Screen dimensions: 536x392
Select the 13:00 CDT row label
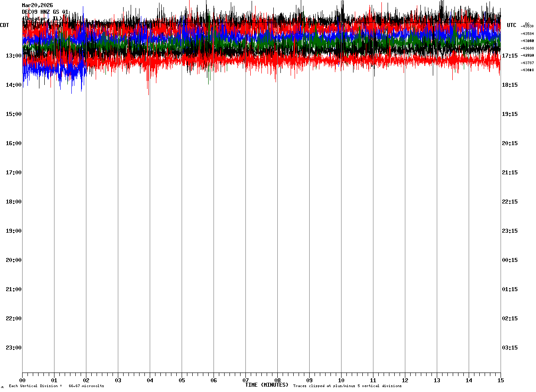(13, 56)
